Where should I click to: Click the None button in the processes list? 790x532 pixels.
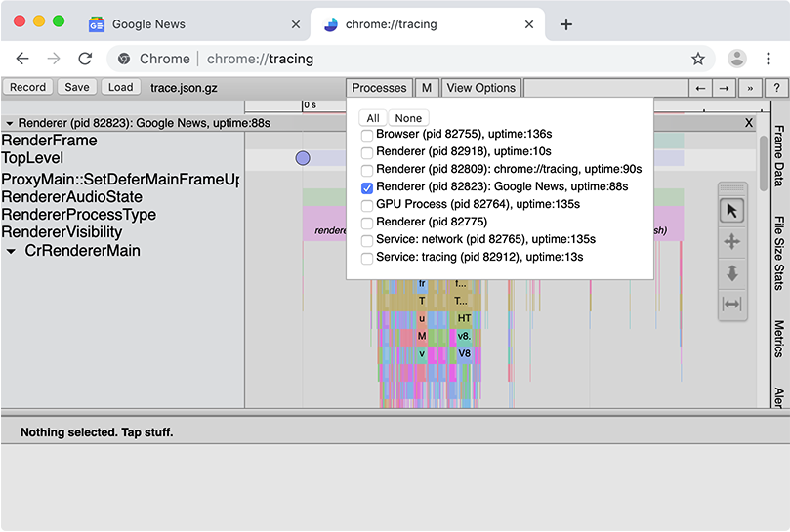[408, 118]
